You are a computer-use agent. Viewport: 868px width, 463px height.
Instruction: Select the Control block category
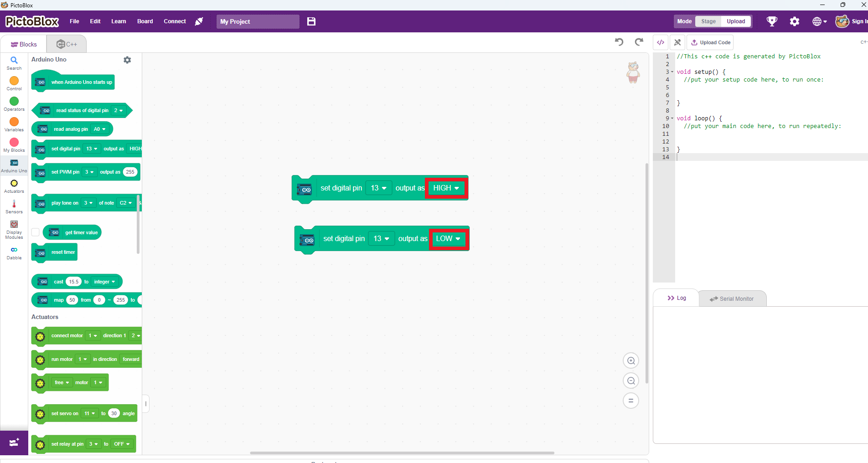click(14, 82)
